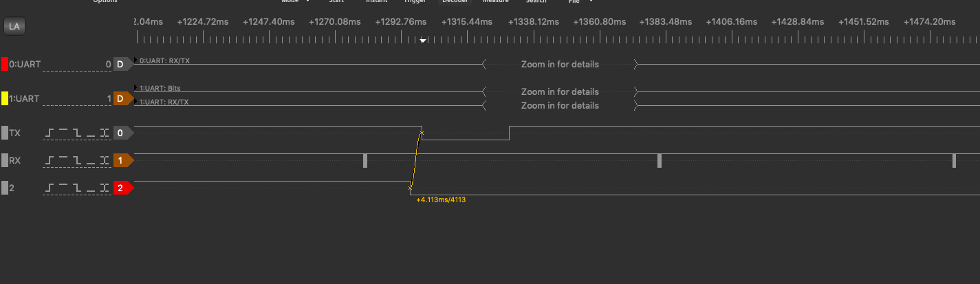
Task: Click the RX pulse near +1383ms
Action: pyautogui.click(x=660, y=160)
